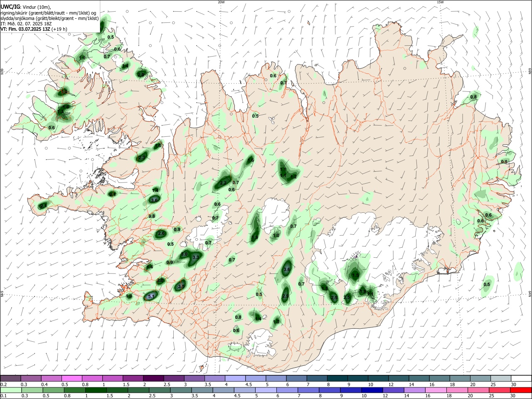Pick the pale green 0.1 mm rain legend swatch
The height and width of the screenshot is (399, 532).
tap(11, 390)
